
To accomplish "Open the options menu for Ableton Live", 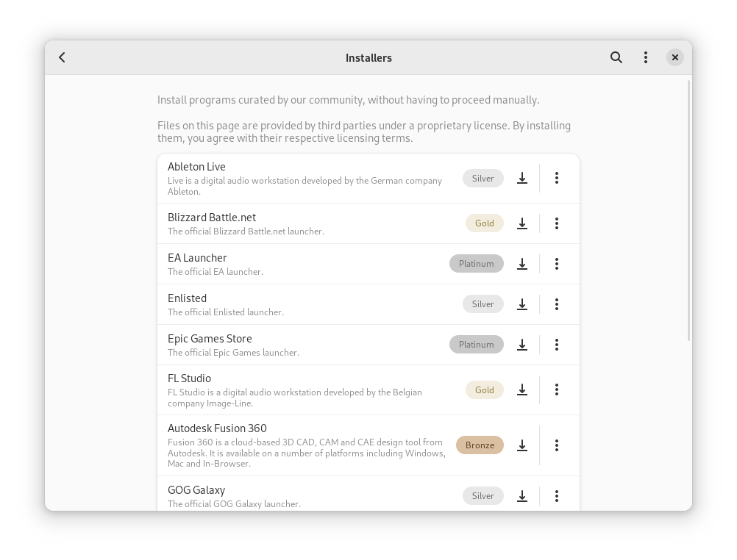I will coord(557,178).
